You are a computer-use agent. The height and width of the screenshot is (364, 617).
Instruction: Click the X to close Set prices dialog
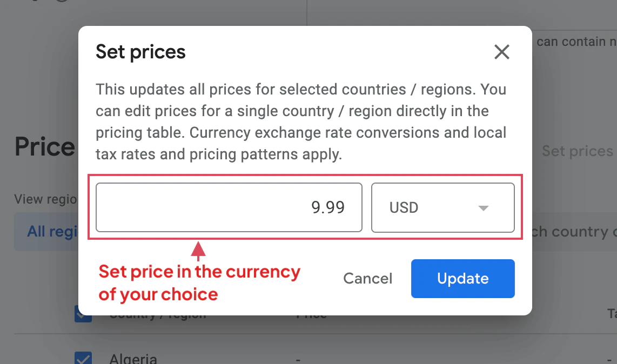(501, 52)
